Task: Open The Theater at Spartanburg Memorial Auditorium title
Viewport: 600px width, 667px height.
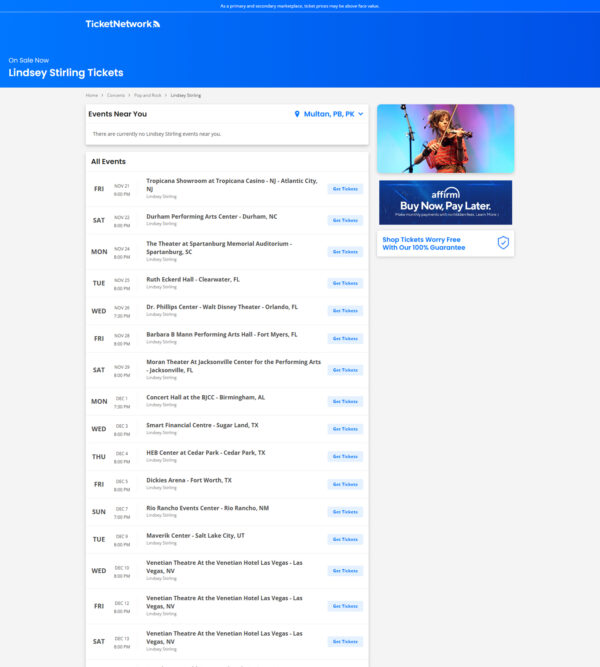Action: tap(219, 248)
